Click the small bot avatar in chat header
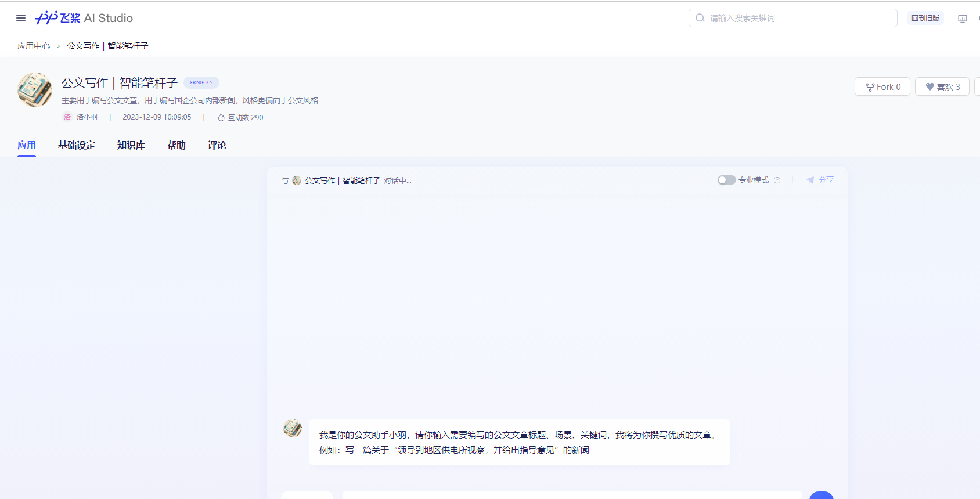This screenshot has width=980, height=499. coord(297,180)
